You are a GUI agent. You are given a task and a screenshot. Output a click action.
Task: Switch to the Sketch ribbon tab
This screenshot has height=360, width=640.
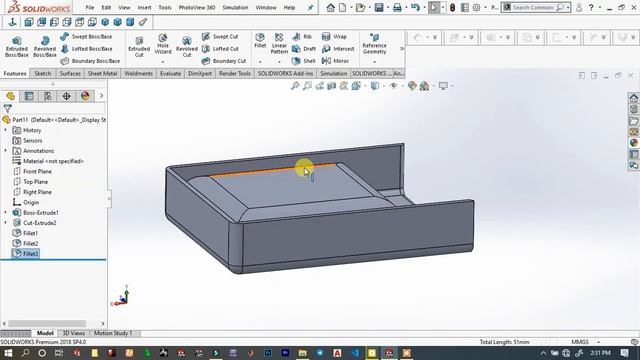pos(43,73)
